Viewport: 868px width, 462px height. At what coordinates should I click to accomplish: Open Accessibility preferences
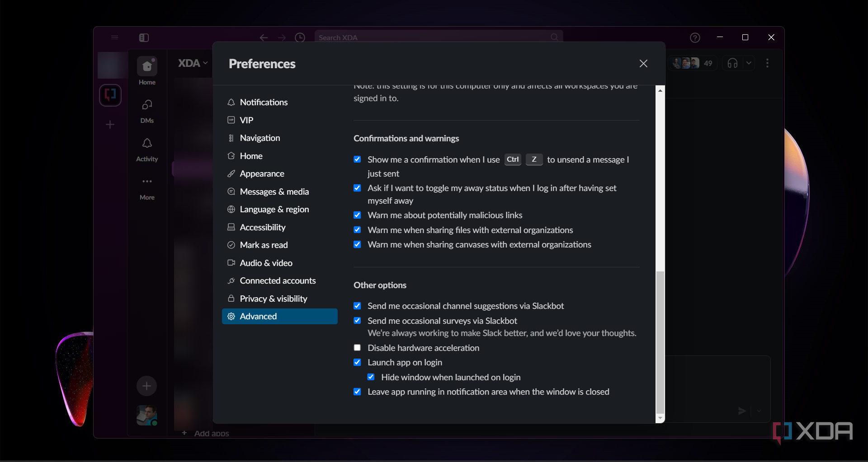pos(280,227)
